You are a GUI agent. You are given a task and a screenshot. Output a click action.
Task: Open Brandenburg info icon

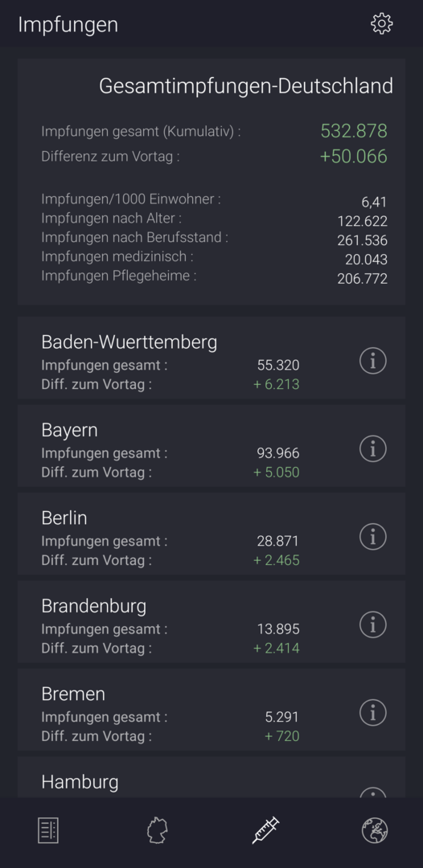372,625
